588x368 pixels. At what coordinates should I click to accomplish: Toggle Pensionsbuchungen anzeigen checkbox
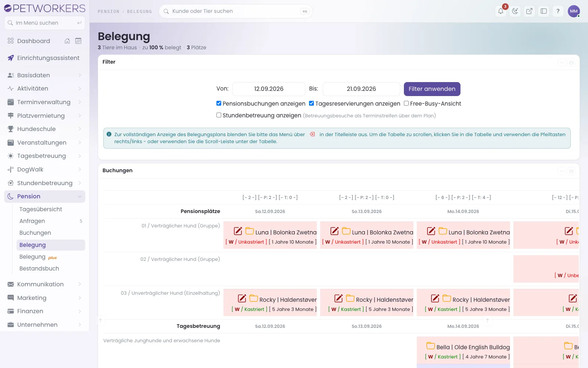pos(219,103)
